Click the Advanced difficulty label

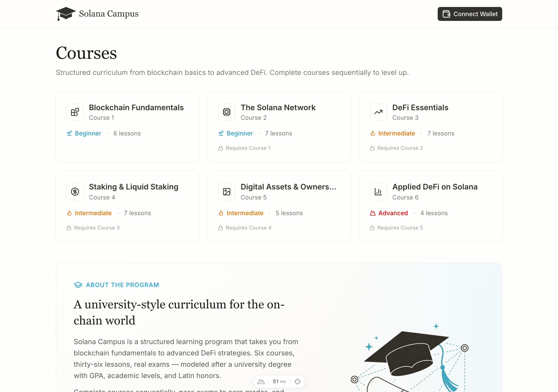[x=393, y=213]
